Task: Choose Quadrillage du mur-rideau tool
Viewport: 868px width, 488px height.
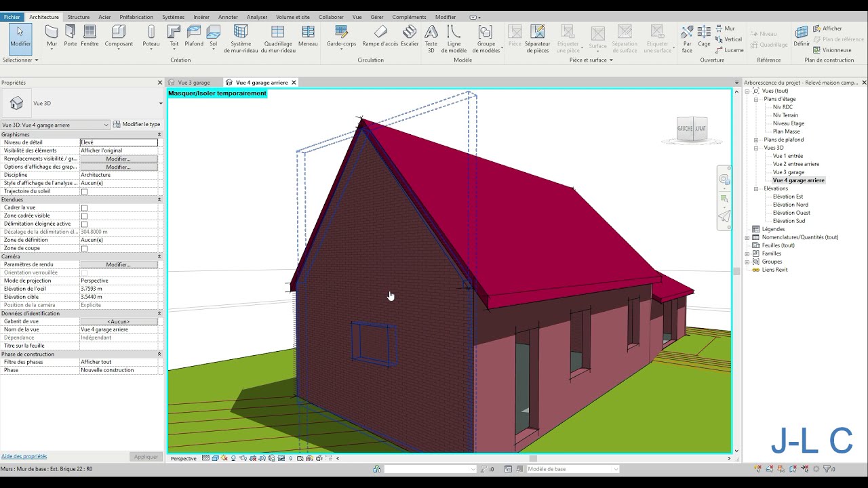Action: (278, 39)
